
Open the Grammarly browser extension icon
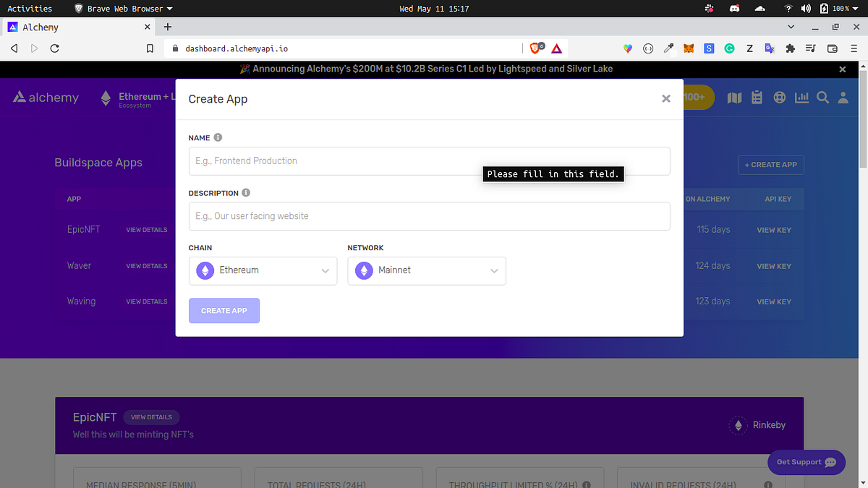click(x=729, y=48)
